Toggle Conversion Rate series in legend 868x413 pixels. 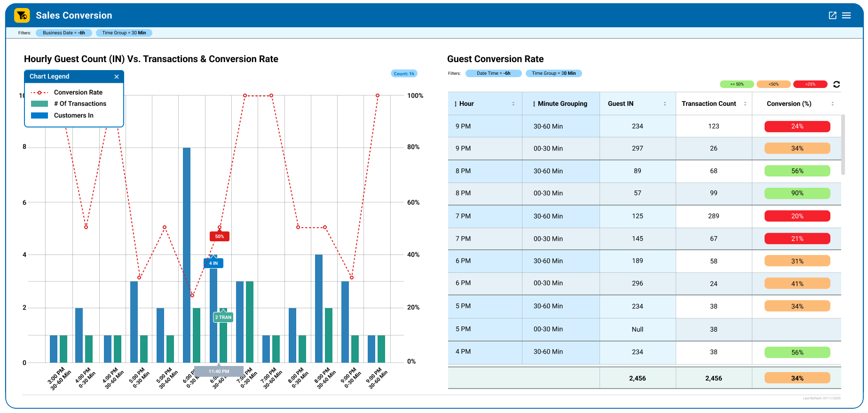click(78, 93)
